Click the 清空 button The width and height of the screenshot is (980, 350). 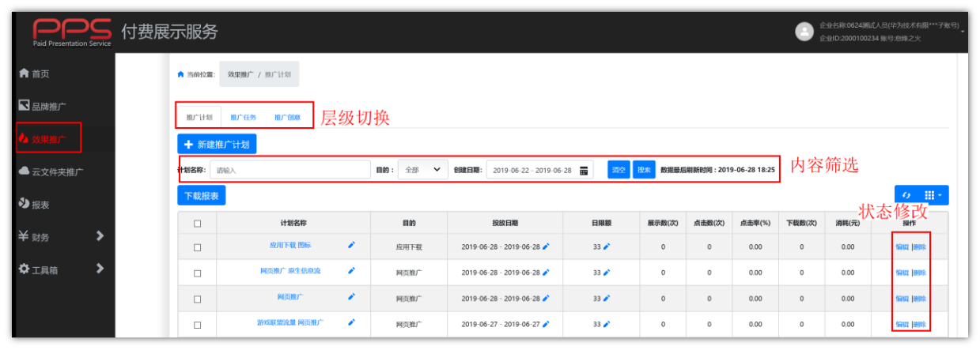click(x=619, y=170)
